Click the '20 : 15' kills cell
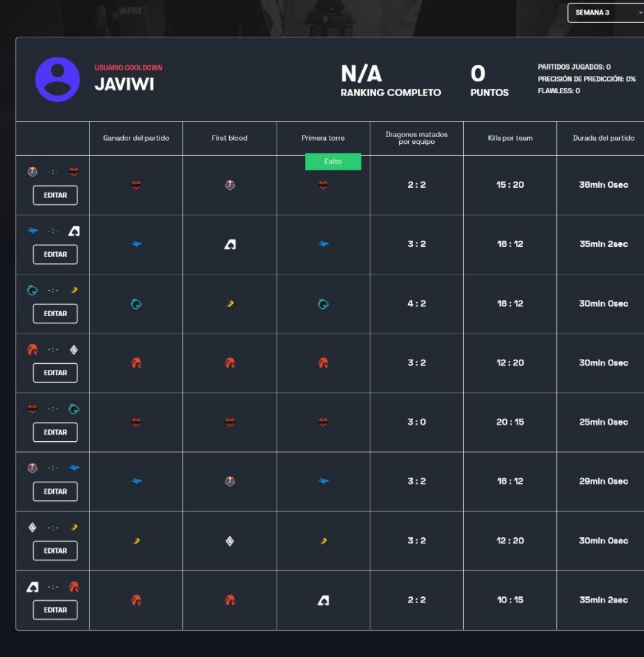The height and width of the screenshot is (657, 644). tap(510, 422)
